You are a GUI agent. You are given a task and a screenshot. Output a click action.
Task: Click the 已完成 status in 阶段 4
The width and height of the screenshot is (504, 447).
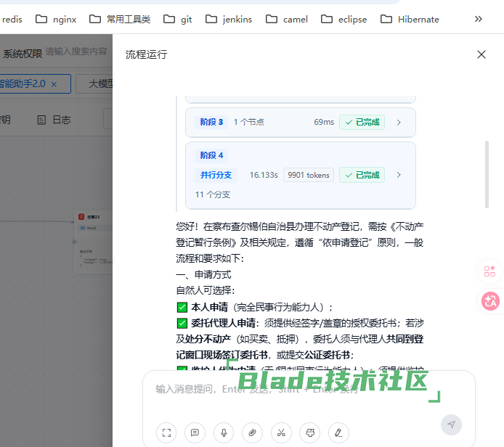[362, 175]
